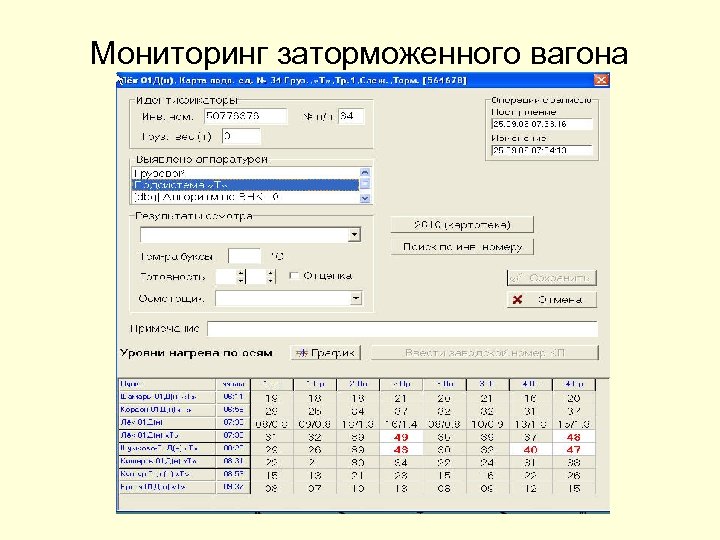Screen dimensions: 720x540
Task: Select the highlighted 'Подсистема «Т»' list row
Action: [245, 185]
